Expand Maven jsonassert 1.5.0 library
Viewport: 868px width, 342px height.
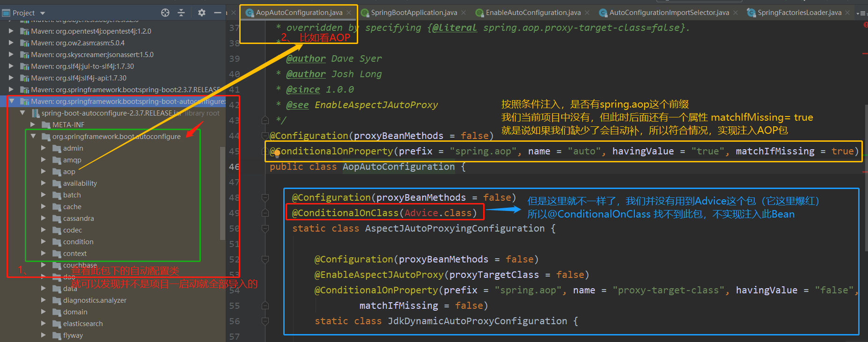tap(11, 54)
